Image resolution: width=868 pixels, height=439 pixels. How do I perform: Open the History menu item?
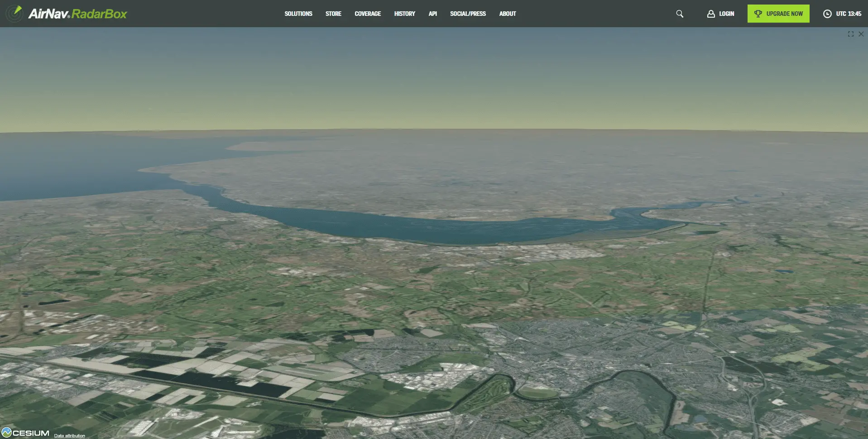404,14
